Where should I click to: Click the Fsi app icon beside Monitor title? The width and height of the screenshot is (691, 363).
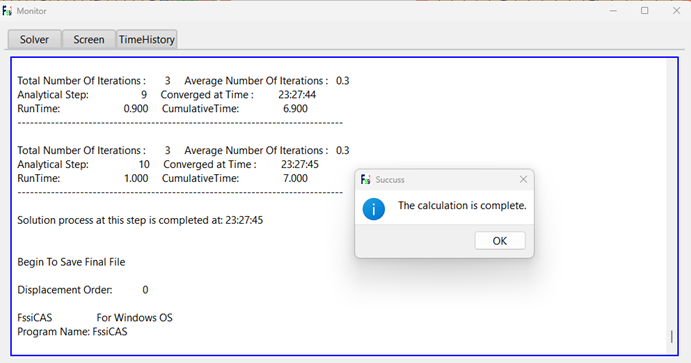tap(7, 11)
